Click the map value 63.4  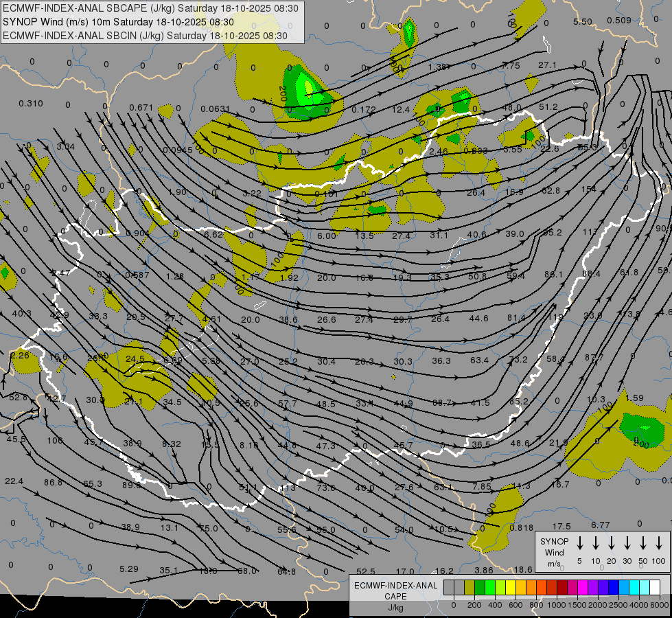(x=479, y=360)
